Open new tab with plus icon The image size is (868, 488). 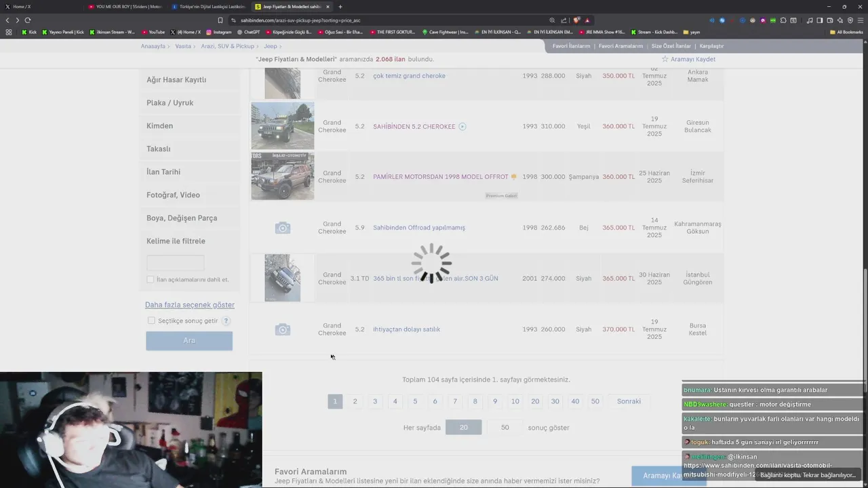point(340,7)
